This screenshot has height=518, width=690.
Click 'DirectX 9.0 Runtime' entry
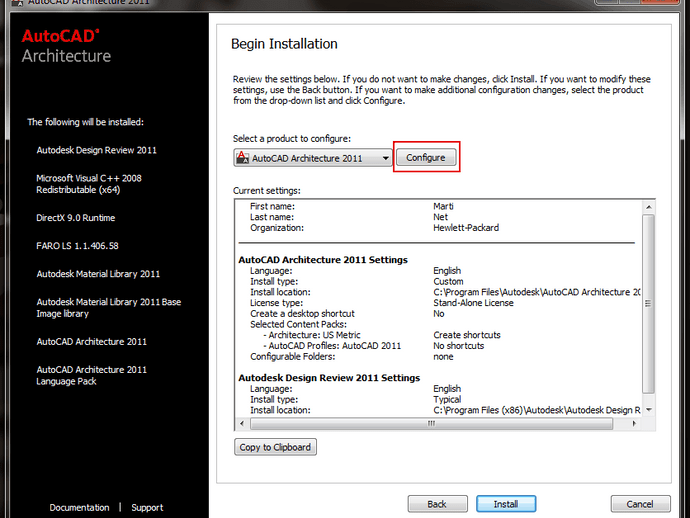pyautogui.click(x=76, y=218)
